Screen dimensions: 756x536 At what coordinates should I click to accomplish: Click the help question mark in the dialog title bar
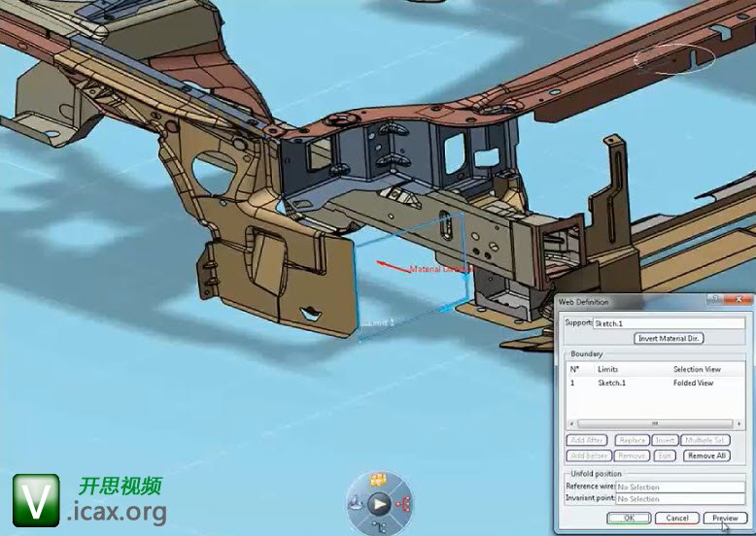714,299
